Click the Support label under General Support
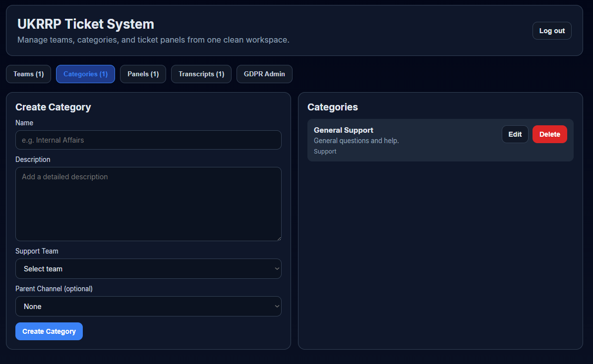593x364 pixels. click(325, 151)
